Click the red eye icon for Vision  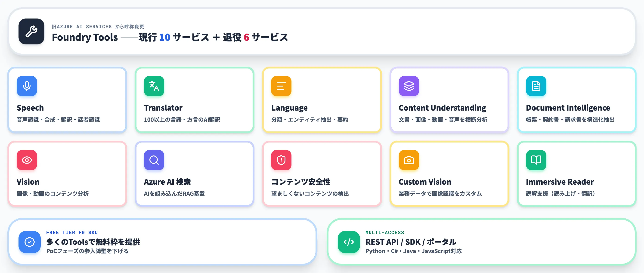pos(27,160)
